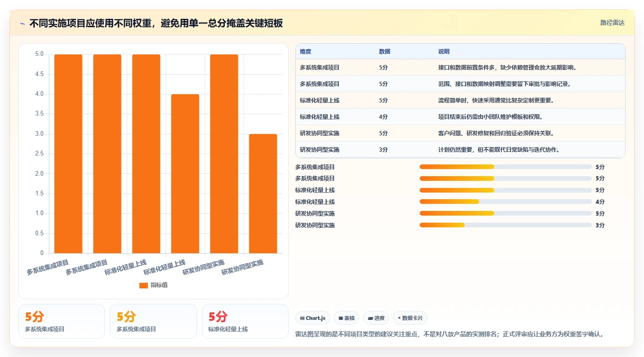
Task: Click the chart bar for 标准化轻量上线 at value 4
Action: [185, 174]
